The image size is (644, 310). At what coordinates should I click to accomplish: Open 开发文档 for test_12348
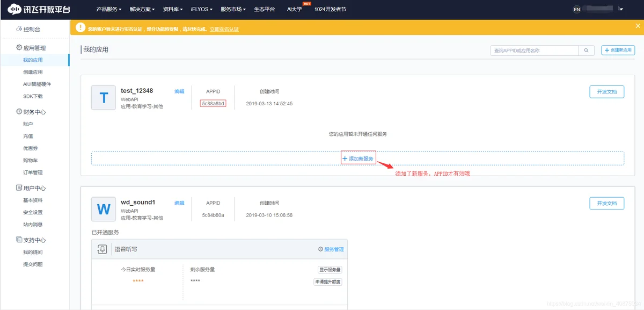(x=606, y=92)
